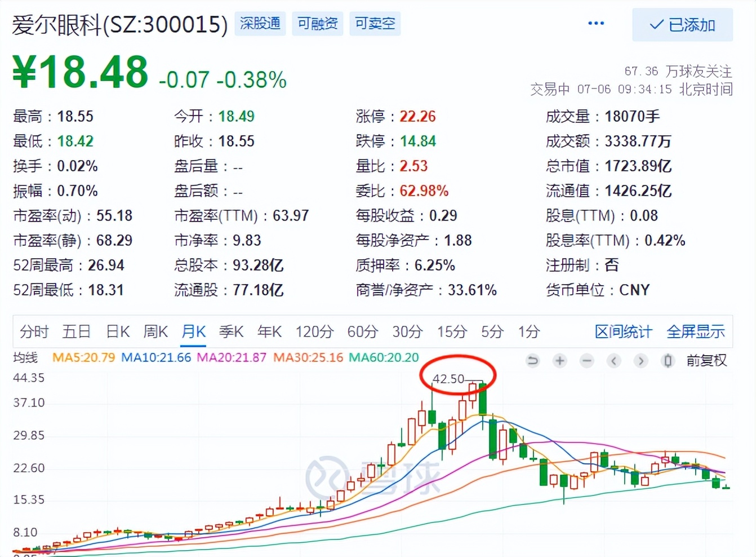The image size is (756, 557).
Task: Select the 周K weekly chart tab
Action: click(155, 332)
